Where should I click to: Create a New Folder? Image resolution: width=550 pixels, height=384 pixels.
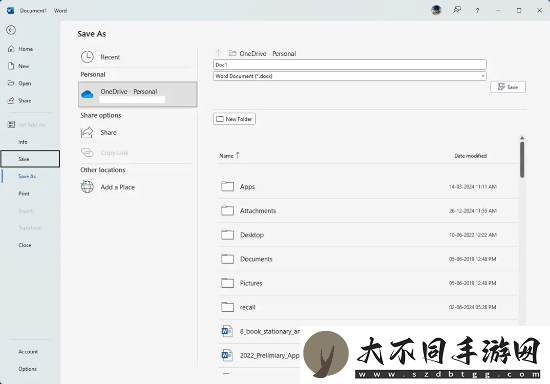tap(234, 119)
